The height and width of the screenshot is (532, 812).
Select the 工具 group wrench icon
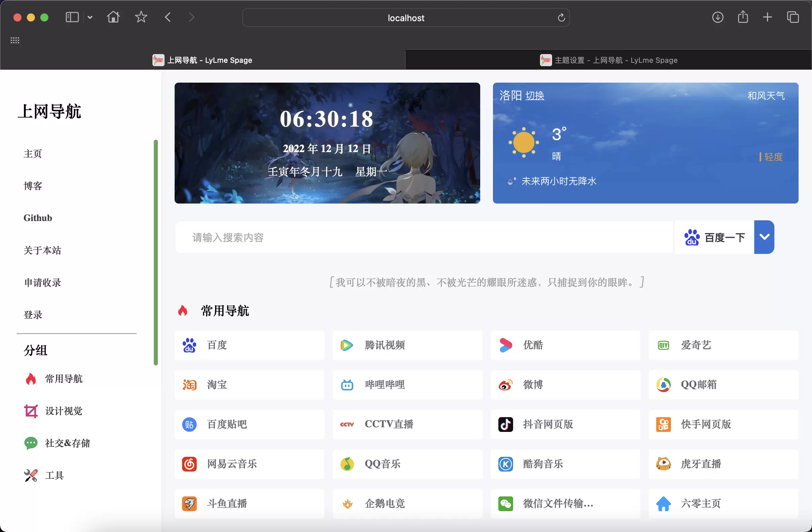[31, 475]
